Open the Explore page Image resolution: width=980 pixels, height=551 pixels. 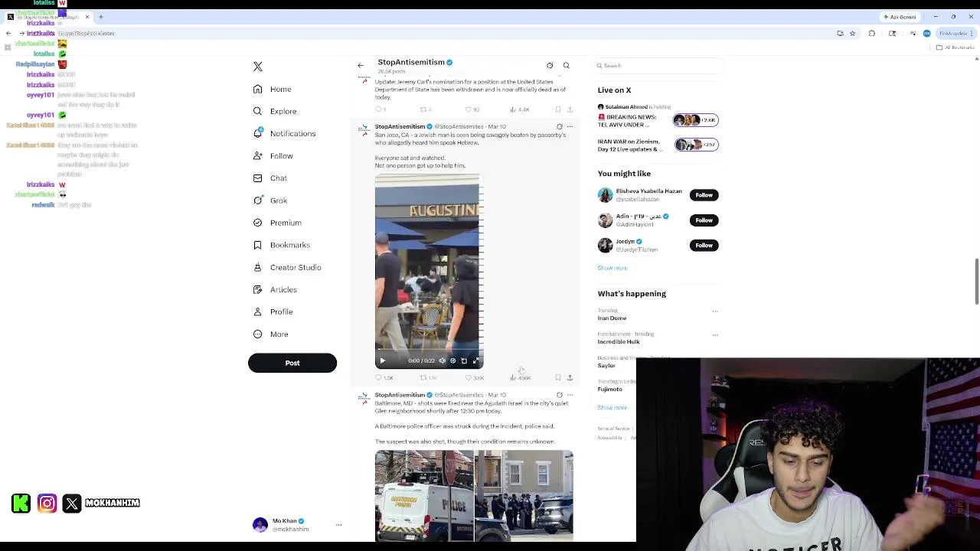tap(275, 111)
